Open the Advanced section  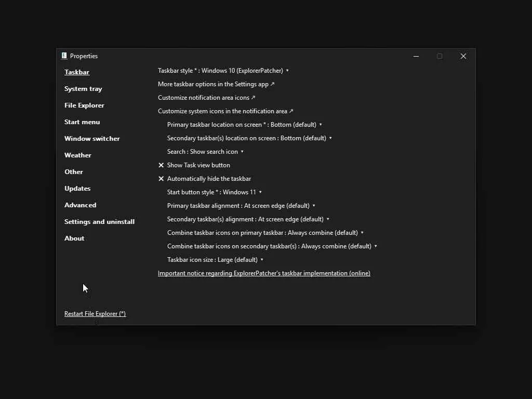[x=80, y=205]
